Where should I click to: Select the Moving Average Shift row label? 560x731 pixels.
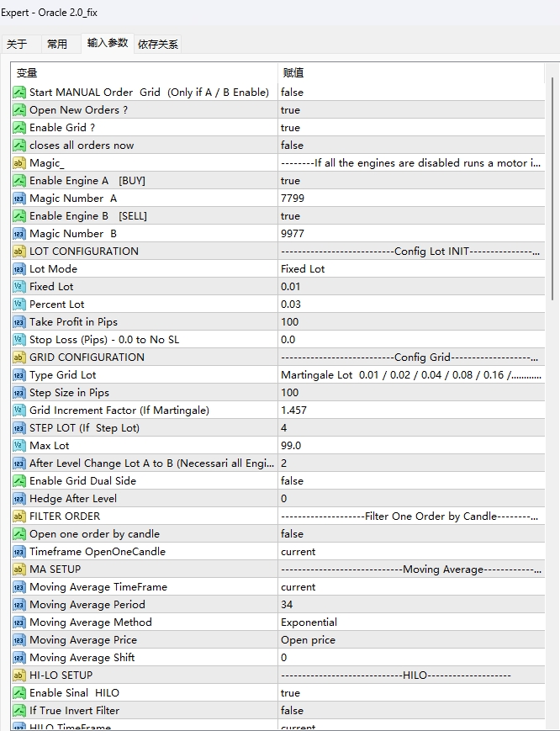[x=82, y=658]
